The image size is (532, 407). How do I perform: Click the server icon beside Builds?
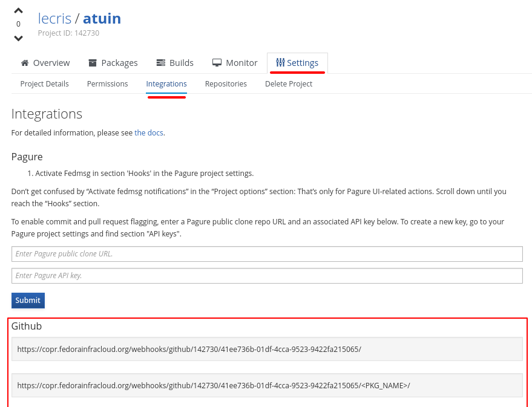tap(161, 63)
